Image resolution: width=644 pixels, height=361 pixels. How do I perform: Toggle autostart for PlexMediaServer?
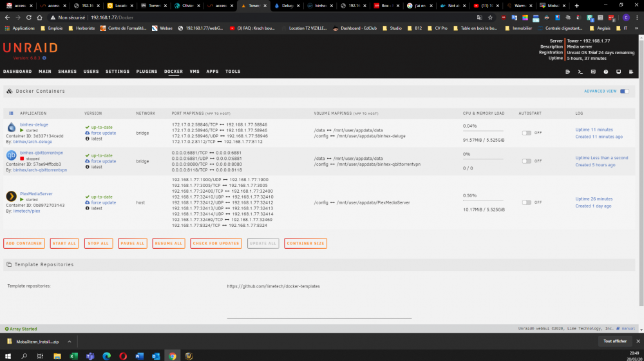(527, 202)
